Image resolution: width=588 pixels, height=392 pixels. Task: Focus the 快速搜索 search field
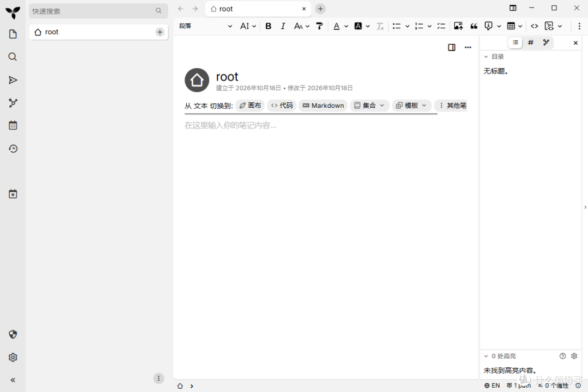pos(98,11)
